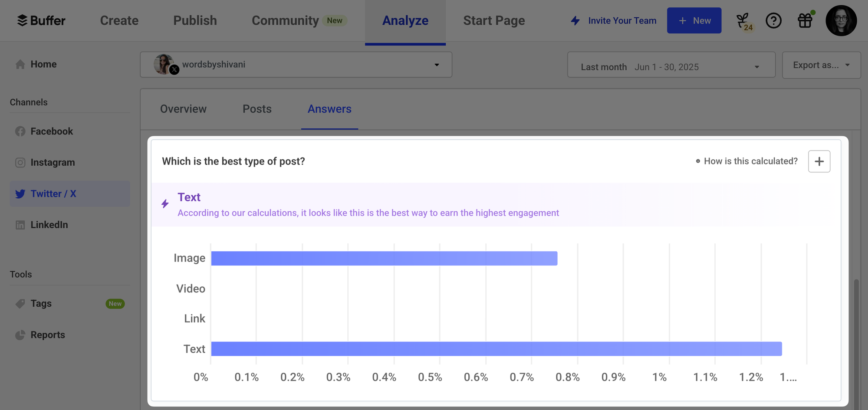Screen dimensions: 868x410
Task: Open the Tags tool in sidebar
Action: [40, 303]
